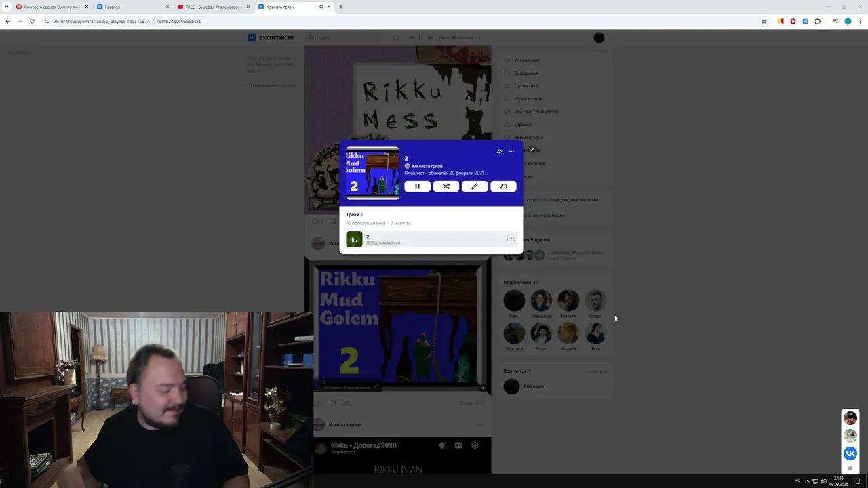Close the Главная tab
Viewport: 868px width, 488px height.
[x=167, y=7]
